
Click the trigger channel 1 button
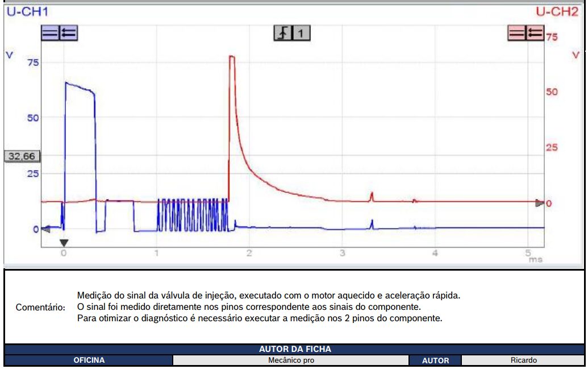pos(301,34)
